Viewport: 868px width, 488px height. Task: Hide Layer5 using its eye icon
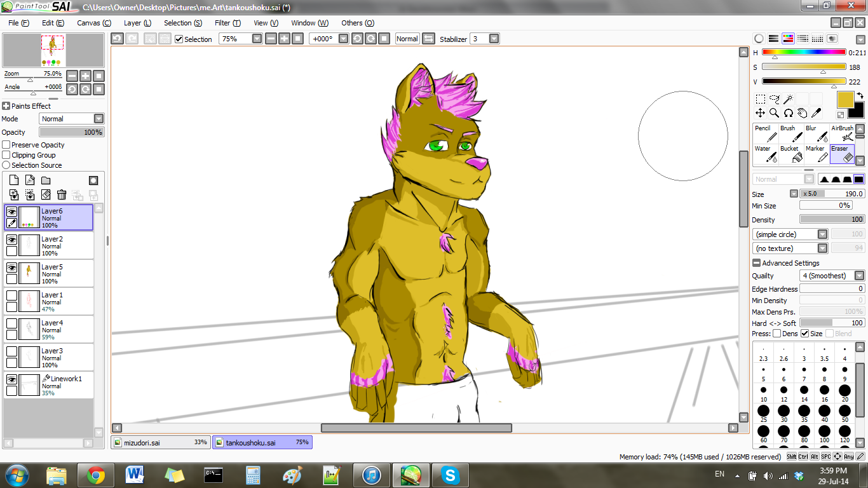coord(11,268)
